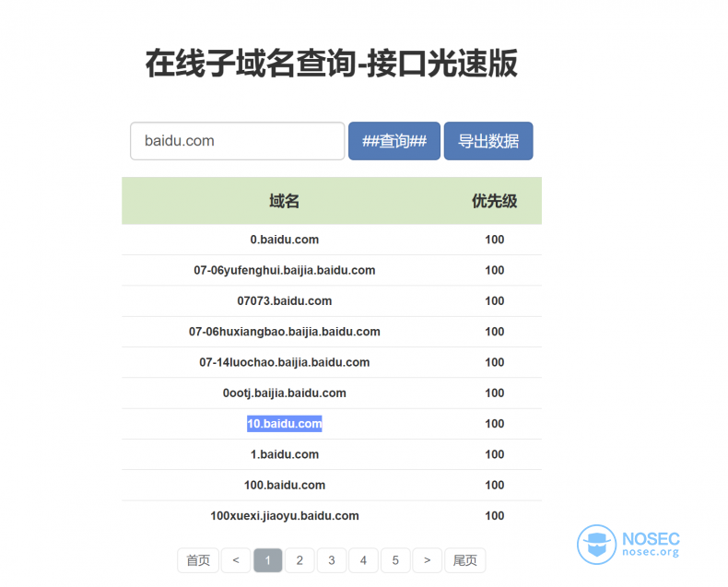Viewport: 728px width, 587px height.
Task: Click highlighted 10.baidu.com entry
Action: click(x=284, y=424)
